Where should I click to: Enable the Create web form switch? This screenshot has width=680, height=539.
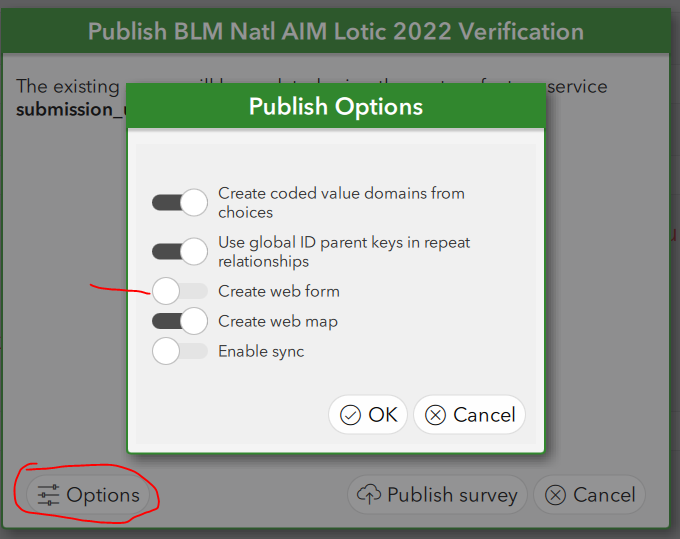click(180, 291)
